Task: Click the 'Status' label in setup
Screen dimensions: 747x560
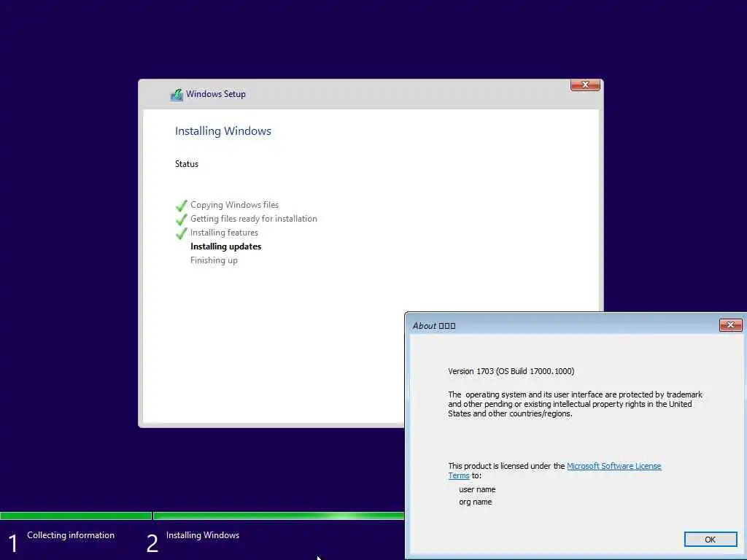Action: point(186,164)
